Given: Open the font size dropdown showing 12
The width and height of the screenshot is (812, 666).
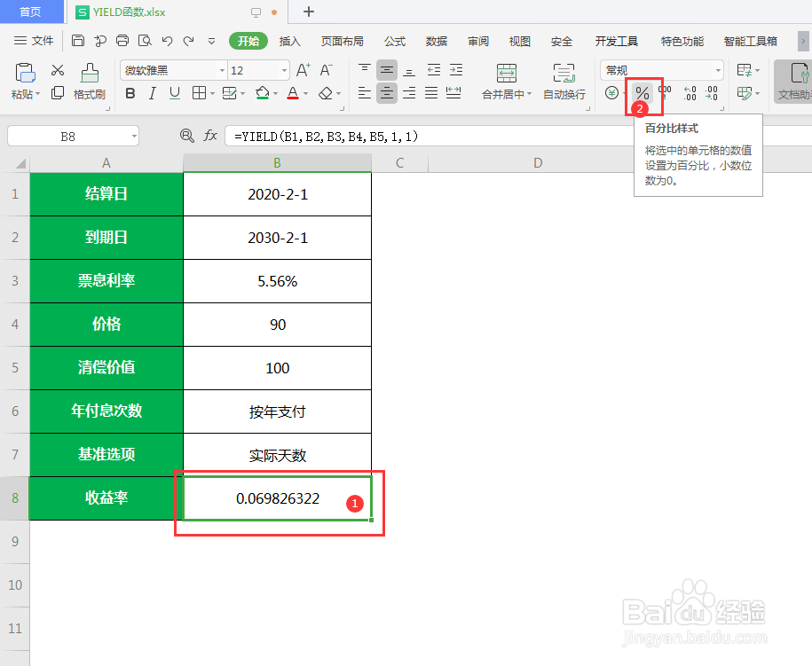Looking at the screenshot, I should click(284, 70).
